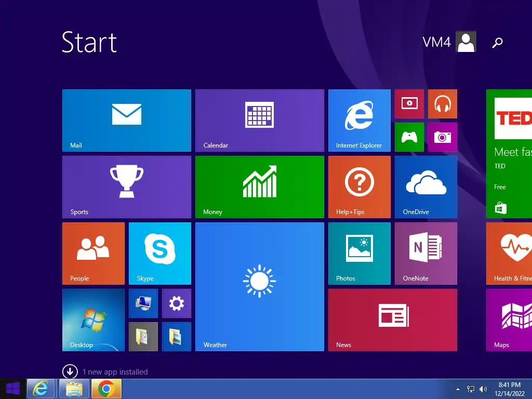Screen dimensions: 532x399
Task: Show hidden system tray icons
Action: click(x=458, y=389)
